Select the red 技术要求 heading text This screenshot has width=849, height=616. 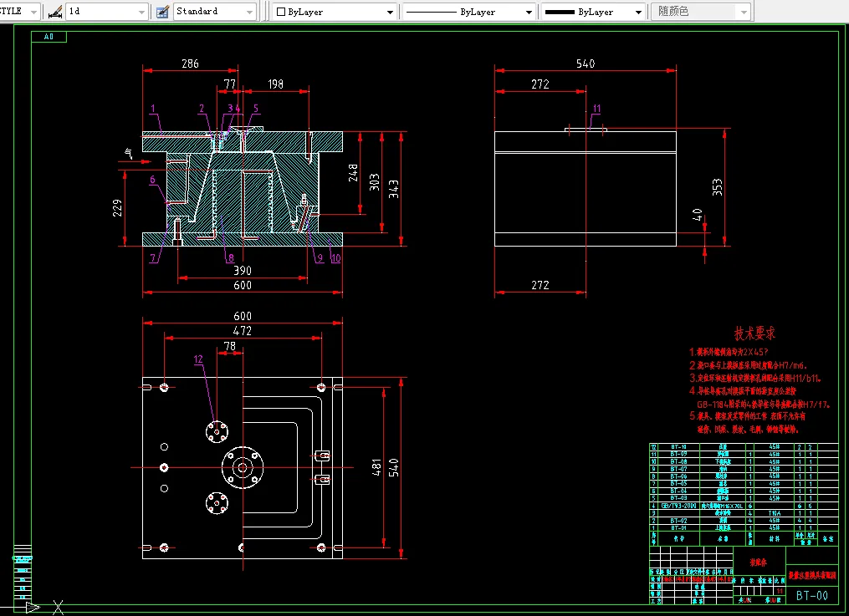tap(756, 334)
